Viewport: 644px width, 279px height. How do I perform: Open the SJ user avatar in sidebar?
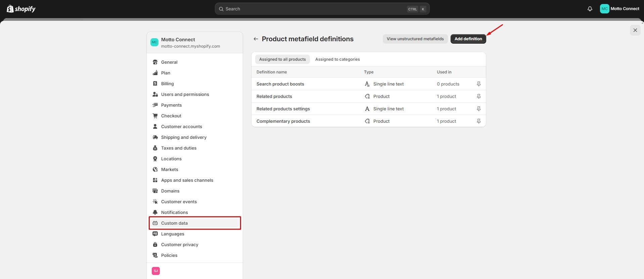[x=156, y=271]
